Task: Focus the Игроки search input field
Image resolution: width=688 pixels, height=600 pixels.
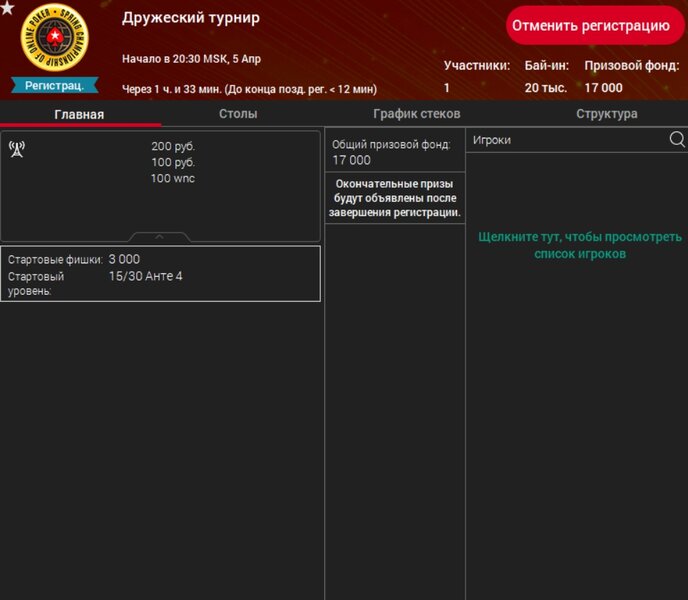Action: point(565,140)
